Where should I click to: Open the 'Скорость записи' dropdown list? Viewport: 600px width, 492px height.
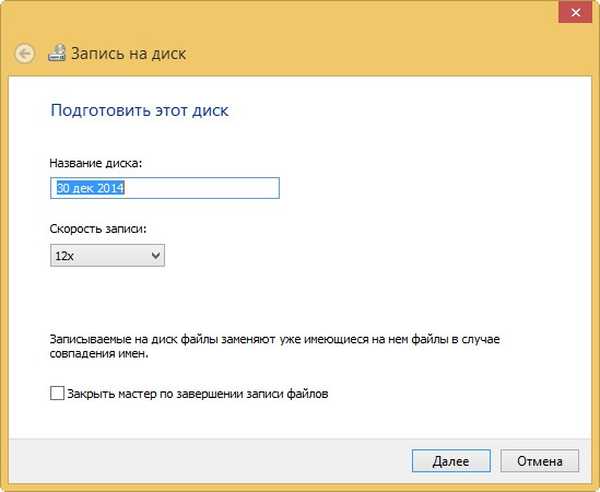pyautogui.click(x=107, y=257)
